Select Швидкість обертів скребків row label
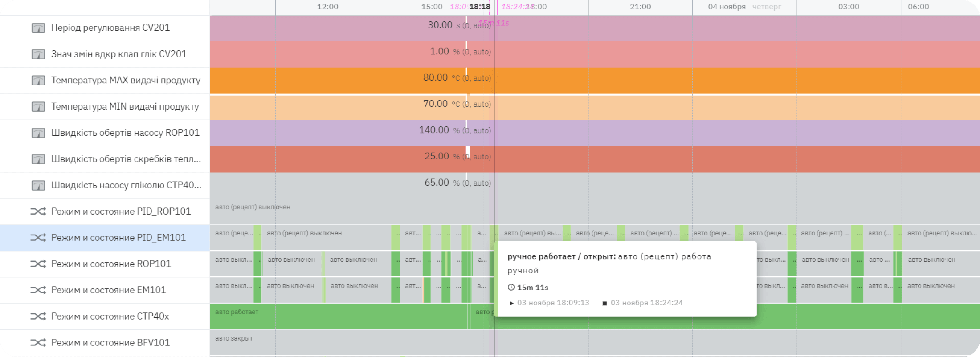The image size is (980, 357). tap(126, 159)
